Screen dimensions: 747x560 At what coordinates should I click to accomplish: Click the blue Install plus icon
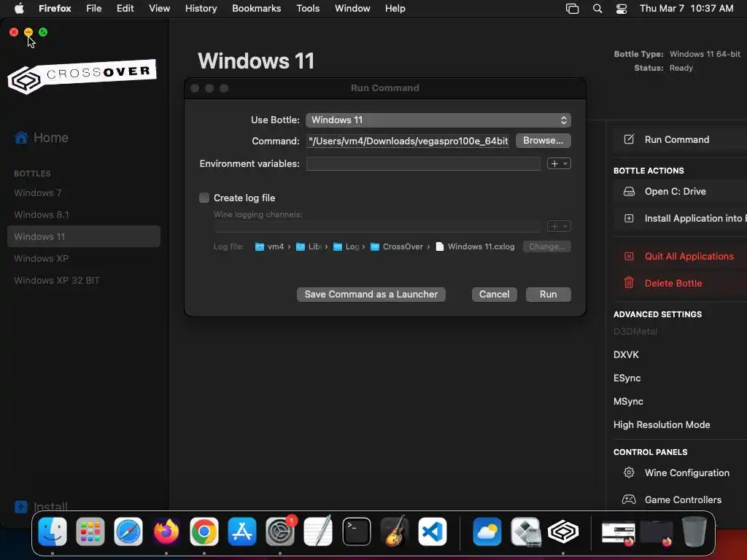coord(21,507)
